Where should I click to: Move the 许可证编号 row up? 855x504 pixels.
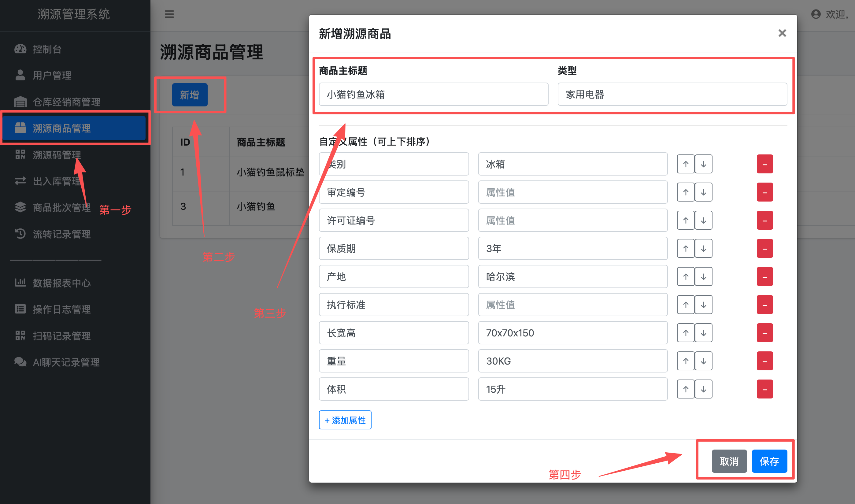pyautogui.click(x=686, y=220)
